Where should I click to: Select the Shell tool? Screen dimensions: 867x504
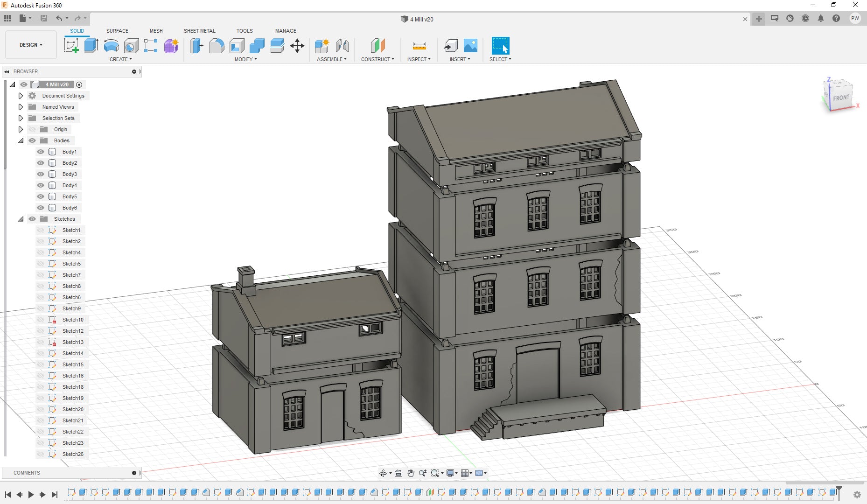pyautogui.click(x=237, y=46)
